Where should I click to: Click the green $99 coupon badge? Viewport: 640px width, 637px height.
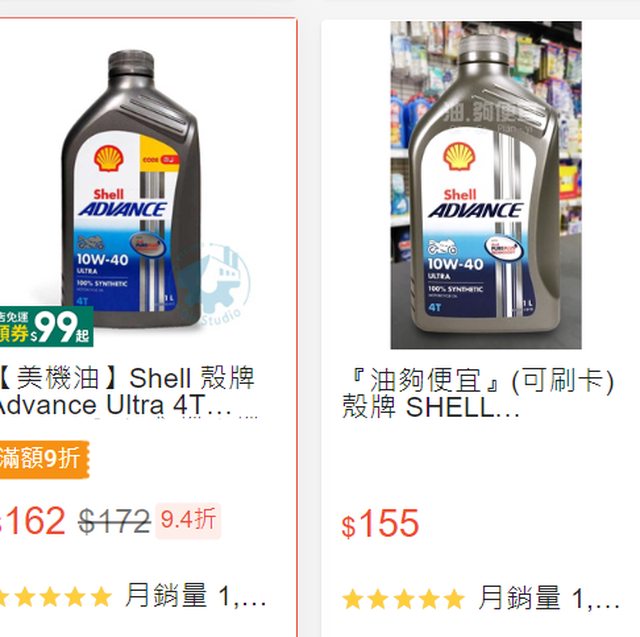click(x=46, y=326)
